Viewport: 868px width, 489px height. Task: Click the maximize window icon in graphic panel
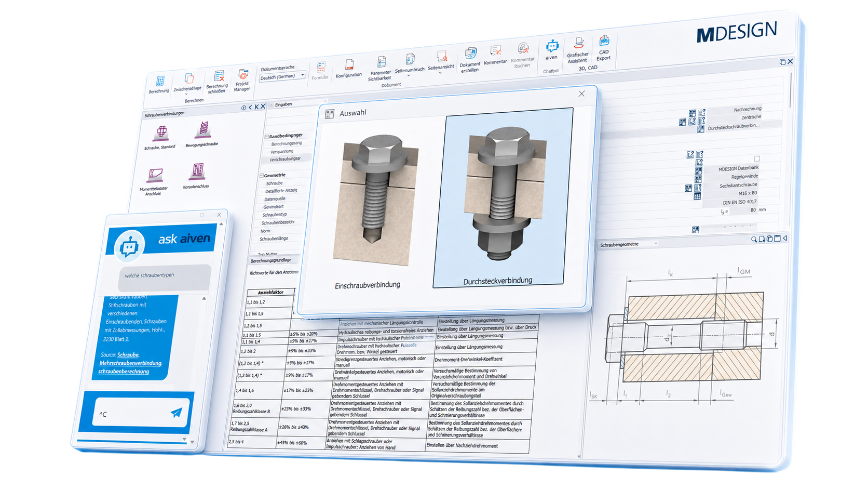(777, 239)
